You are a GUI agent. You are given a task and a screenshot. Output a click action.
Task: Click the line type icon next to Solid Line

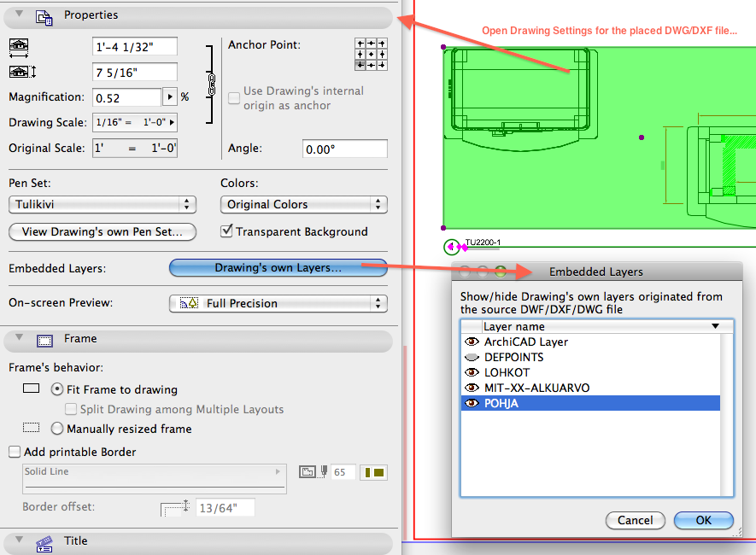[277, 472]
